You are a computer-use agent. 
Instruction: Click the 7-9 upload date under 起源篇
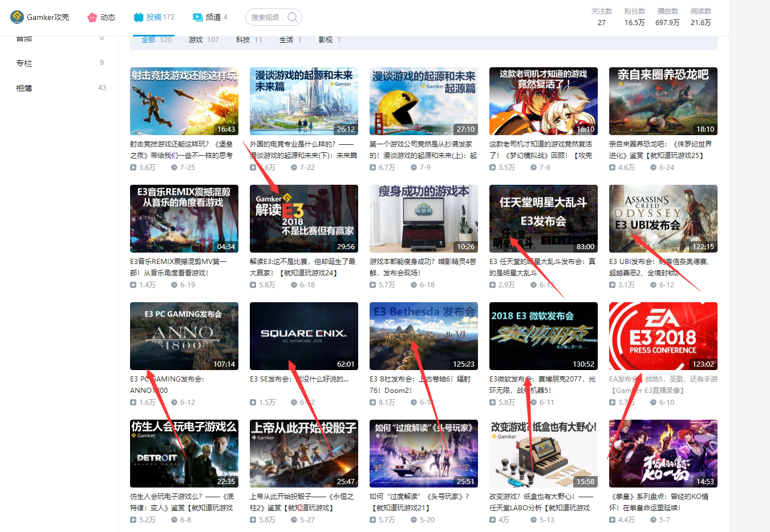421,168
